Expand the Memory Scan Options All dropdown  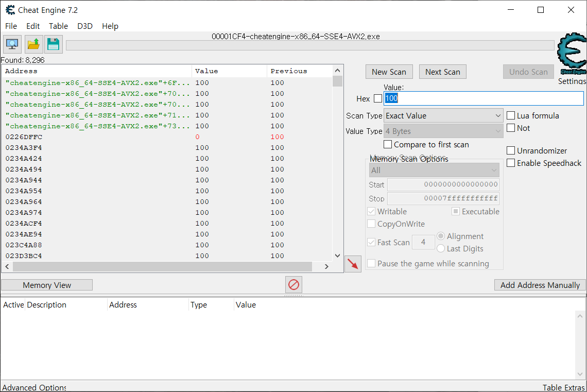click(434, 171)
